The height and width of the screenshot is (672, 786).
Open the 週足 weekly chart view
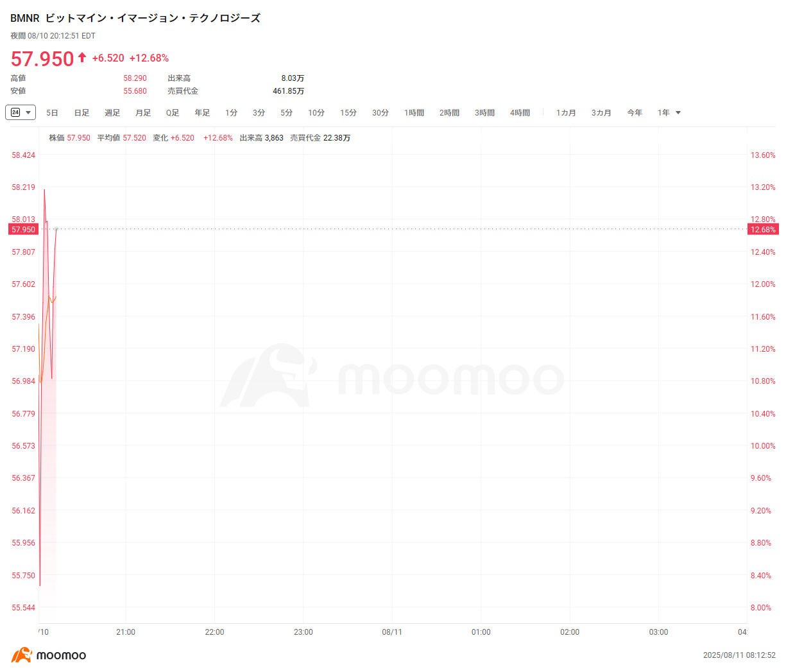click(x=112, y=112)
